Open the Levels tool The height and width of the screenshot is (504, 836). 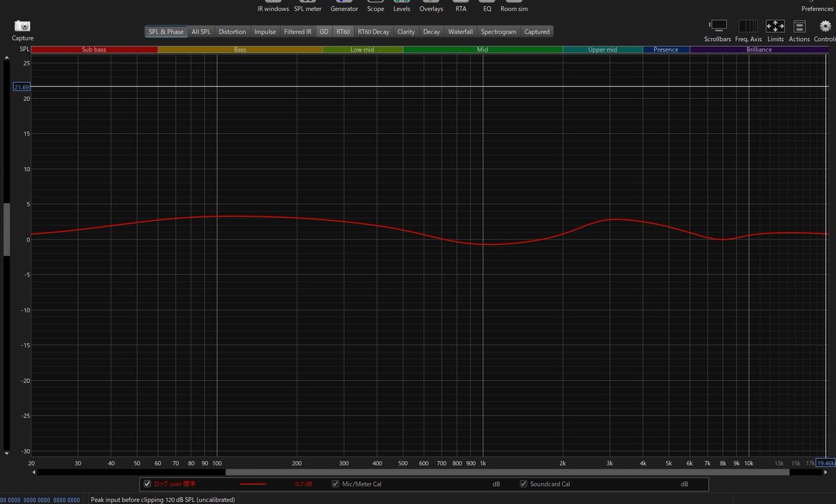point(402,7)
